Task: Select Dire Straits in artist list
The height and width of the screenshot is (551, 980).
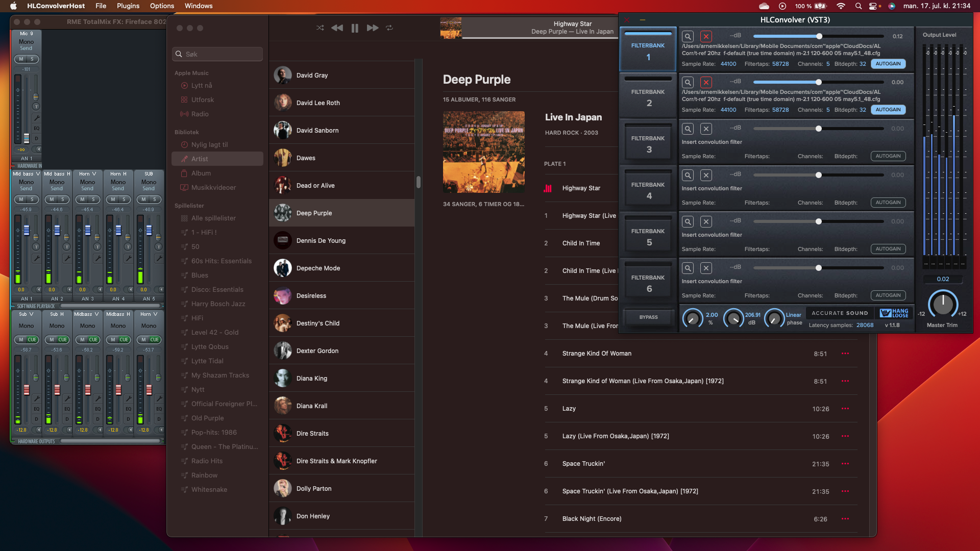Action: tap(341, 434)
